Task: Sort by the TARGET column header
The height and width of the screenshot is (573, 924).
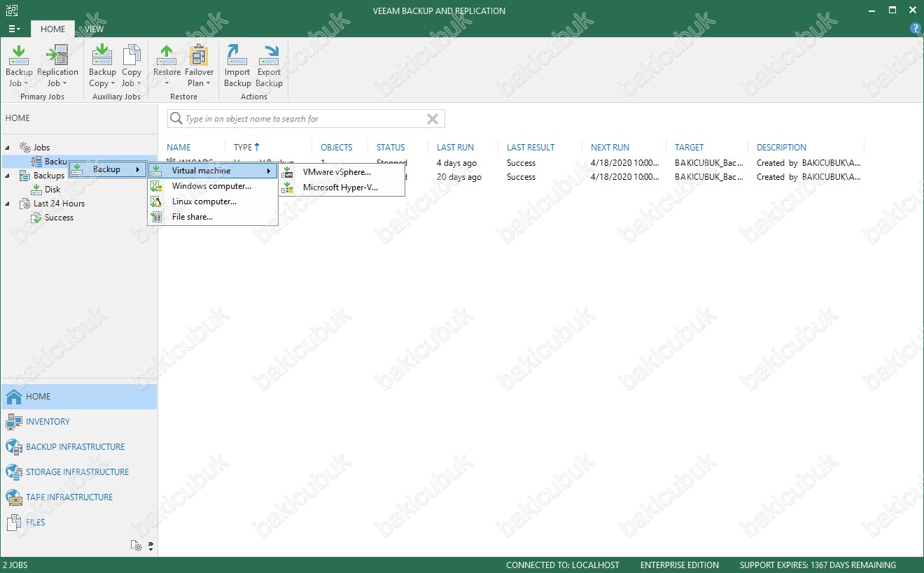Action: [x=689, y=148]
